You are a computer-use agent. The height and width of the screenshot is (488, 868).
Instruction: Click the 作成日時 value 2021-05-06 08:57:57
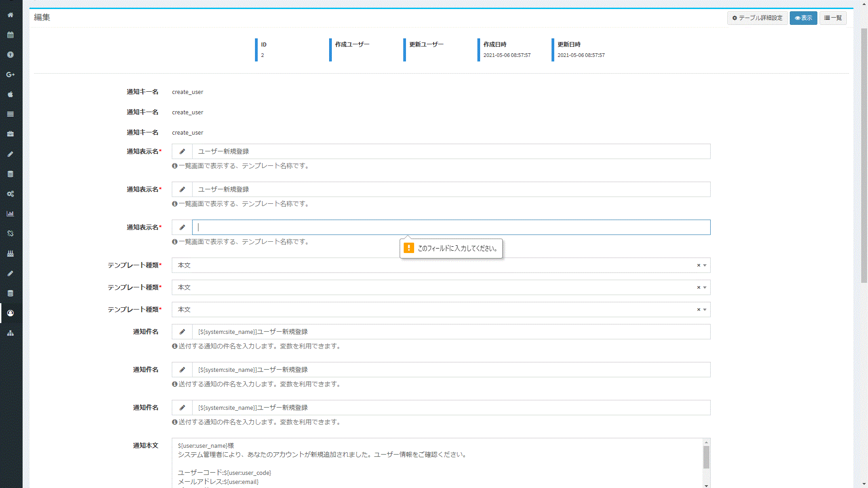507,55
